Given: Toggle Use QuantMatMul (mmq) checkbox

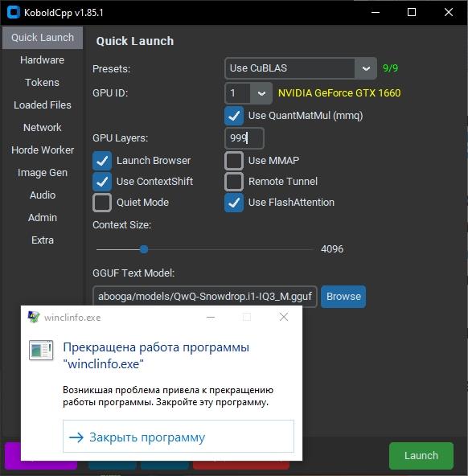Looking at the screenshot, I should pos(234,116).
